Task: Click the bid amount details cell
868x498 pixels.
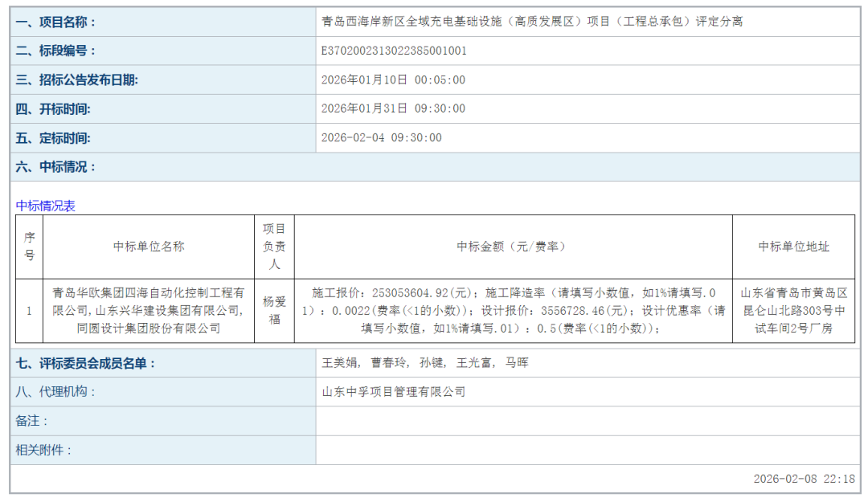Action: 513,311
